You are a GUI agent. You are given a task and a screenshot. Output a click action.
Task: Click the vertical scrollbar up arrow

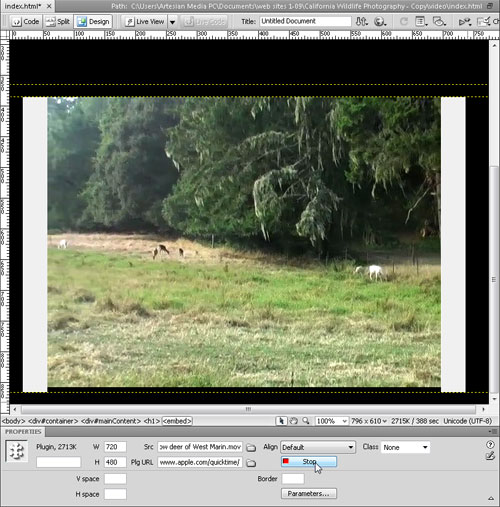pos(494,44)
